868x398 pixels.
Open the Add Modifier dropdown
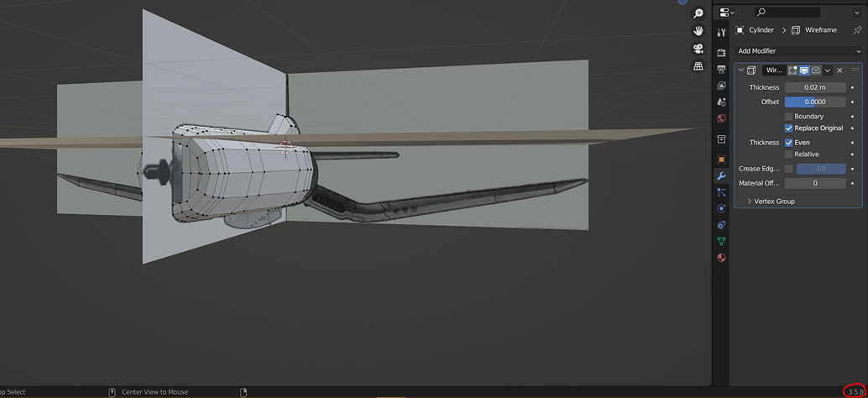798,51
